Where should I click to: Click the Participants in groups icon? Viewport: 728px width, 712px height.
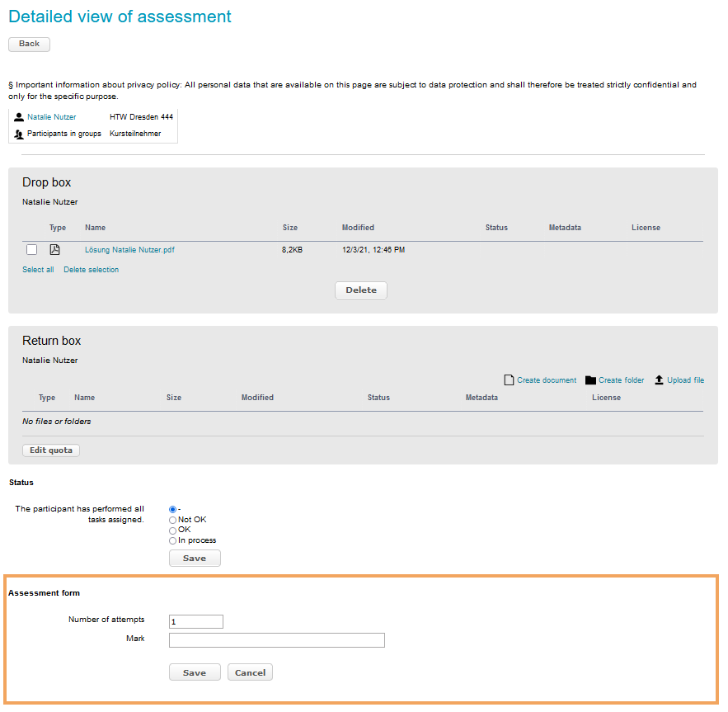19,134
